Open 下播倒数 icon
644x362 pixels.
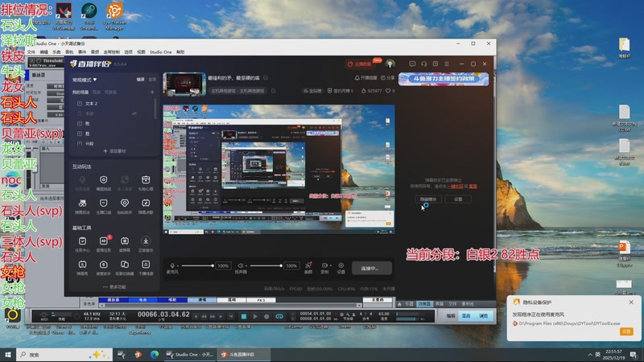click(x=146, y=265)
